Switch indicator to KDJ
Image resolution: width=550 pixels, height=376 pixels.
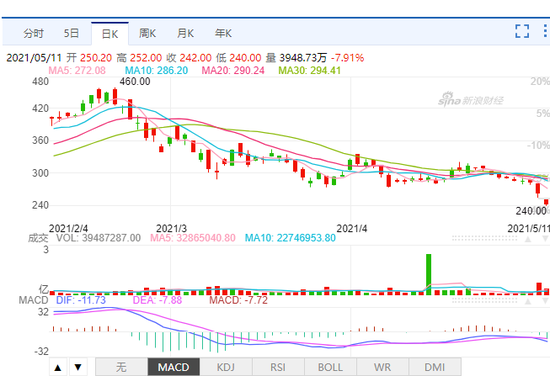point(226,367)
